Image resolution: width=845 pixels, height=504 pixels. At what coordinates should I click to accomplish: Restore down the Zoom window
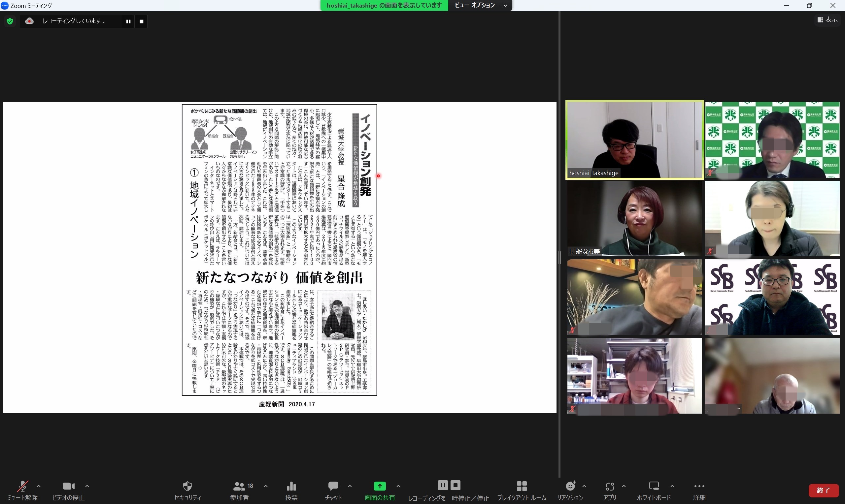click(809, 5)
